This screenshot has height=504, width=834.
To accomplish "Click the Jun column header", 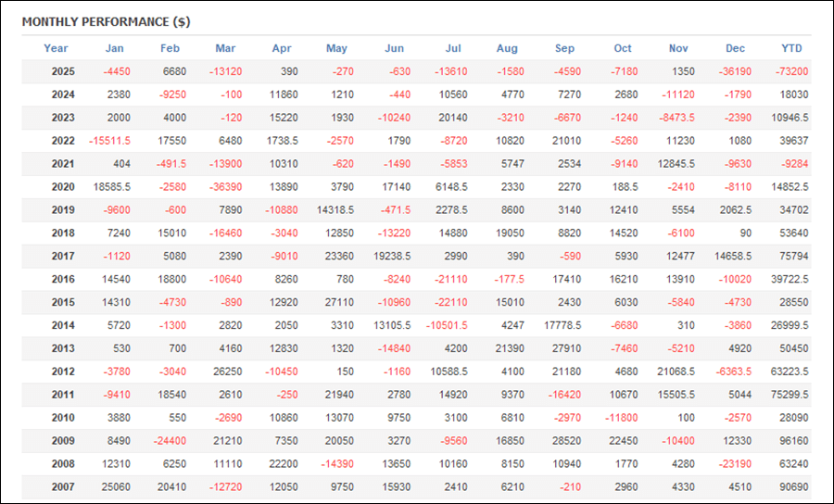I will pyautogui.click(x=394, y=48).
